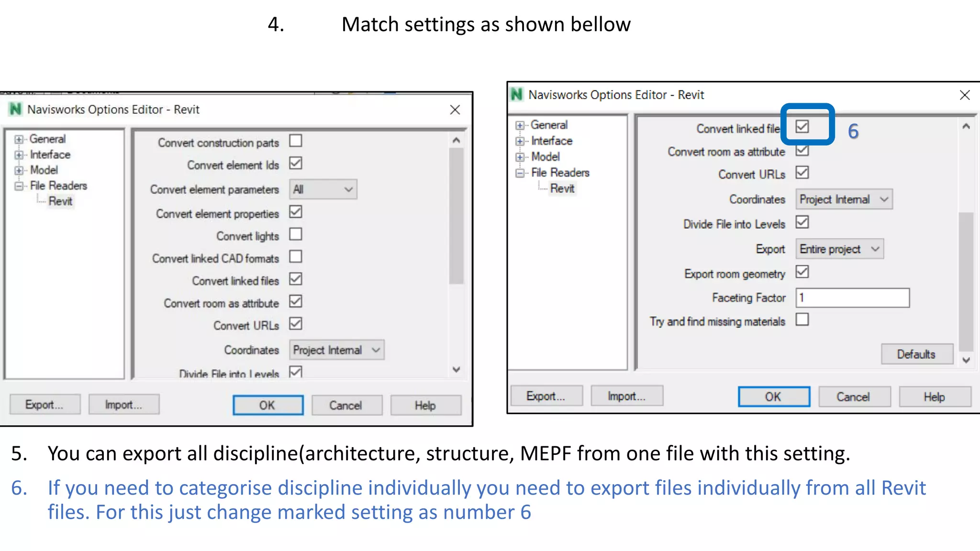
Task: Open Coordinates dropdown in right dialog
Action: 844,199
